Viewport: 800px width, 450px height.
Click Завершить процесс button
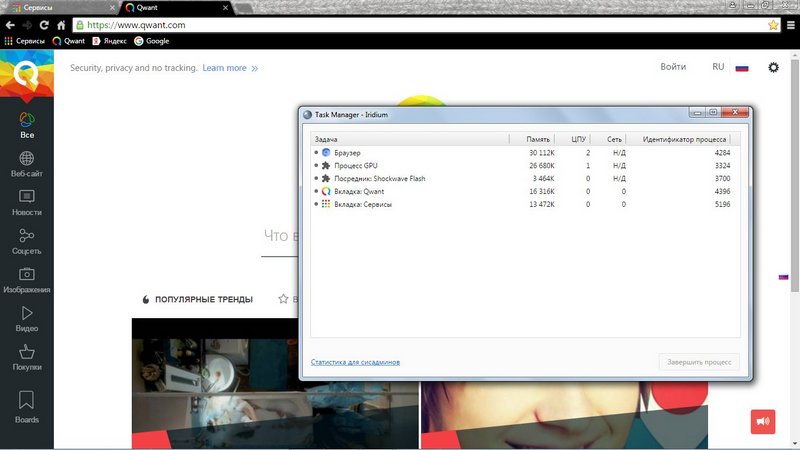pyautogui.click(x=699, y=362)
